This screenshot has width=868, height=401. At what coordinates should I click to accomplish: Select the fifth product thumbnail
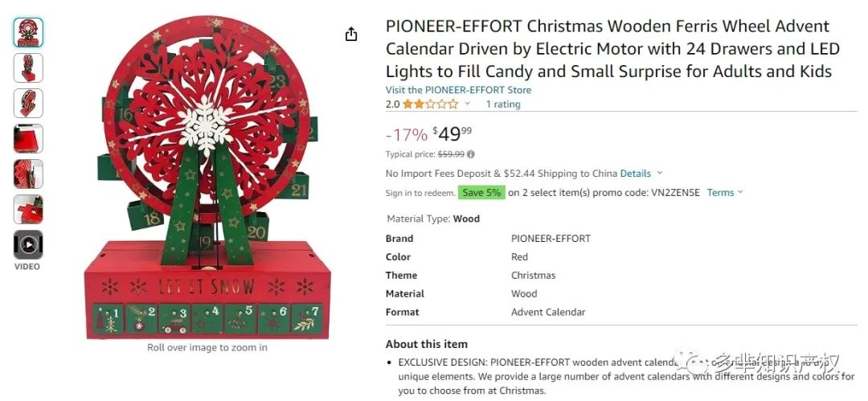[x=28, y=174]
